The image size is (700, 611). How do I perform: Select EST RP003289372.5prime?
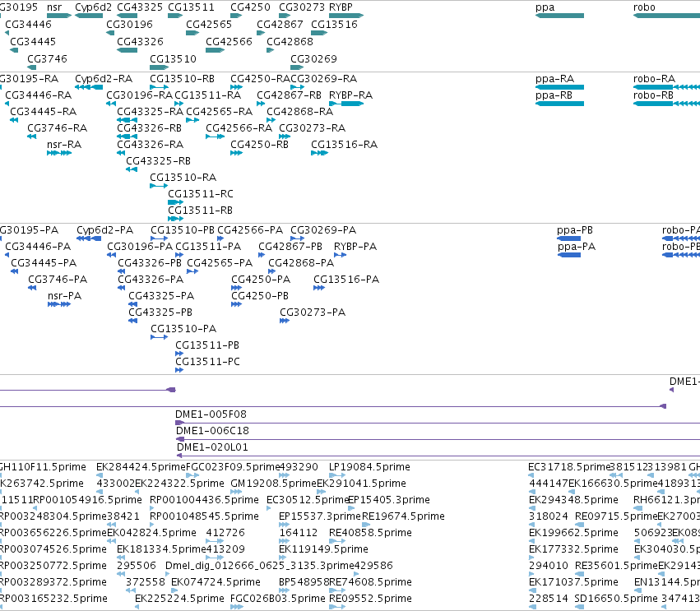53,582
